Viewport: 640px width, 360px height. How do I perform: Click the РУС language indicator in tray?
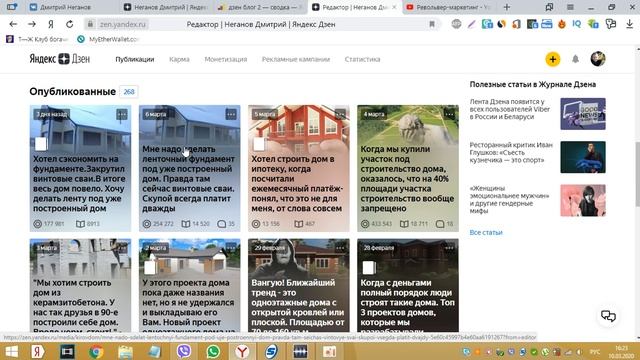pos(595,352)
